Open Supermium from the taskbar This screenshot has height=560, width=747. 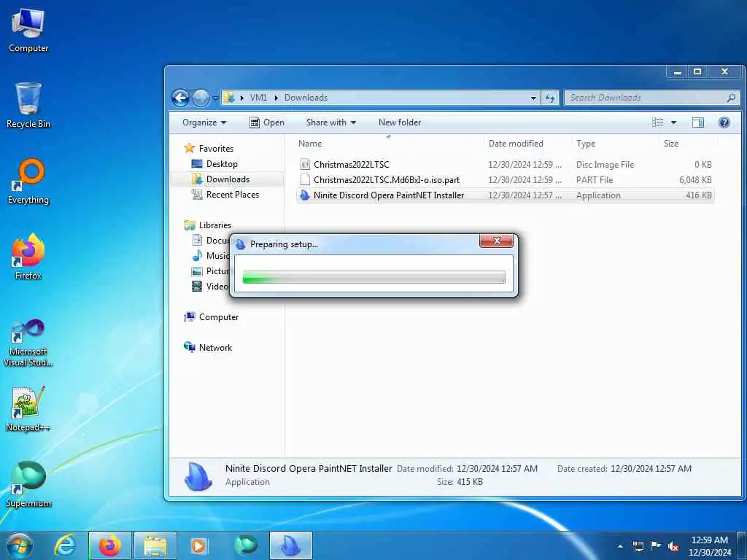pyautogui.click(x=245, y=545)
